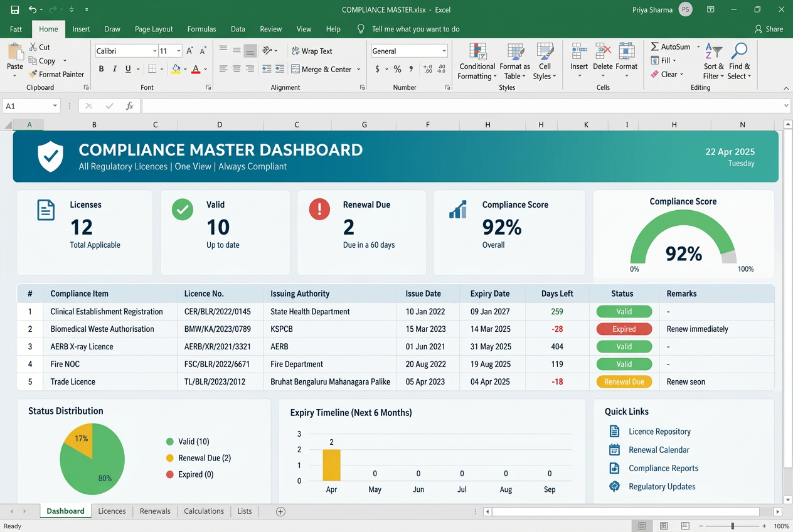Click the decrease indent icon

tap(266, 69)
